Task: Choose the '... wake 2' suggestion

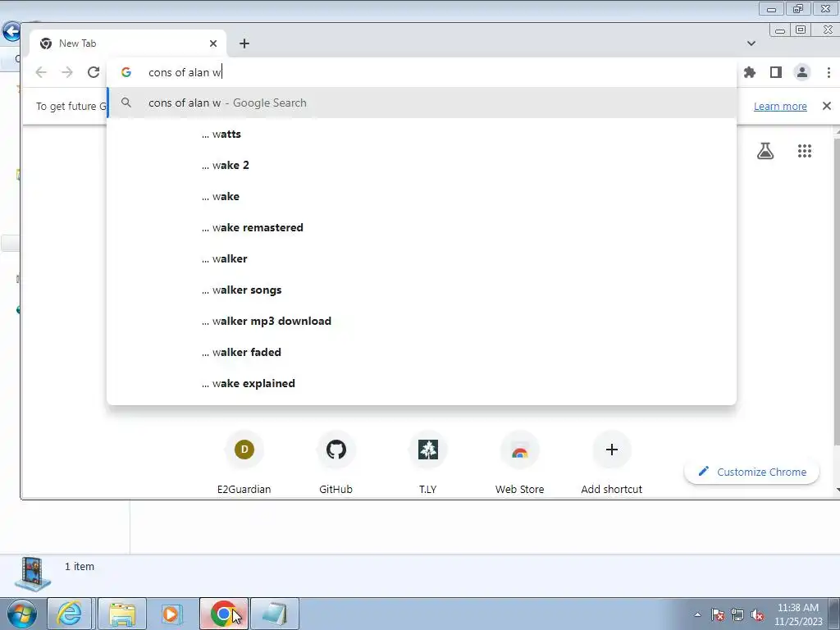Action: 422,165
